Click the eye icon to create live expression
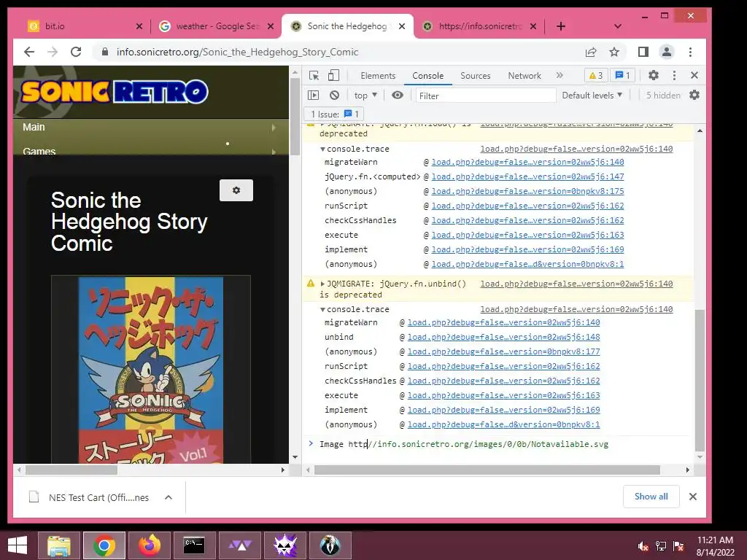 [x=398, y=96]
